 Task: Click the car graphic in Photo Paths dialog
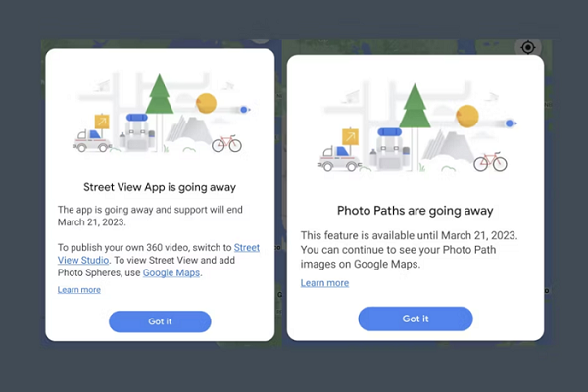[x=338, y=159]
